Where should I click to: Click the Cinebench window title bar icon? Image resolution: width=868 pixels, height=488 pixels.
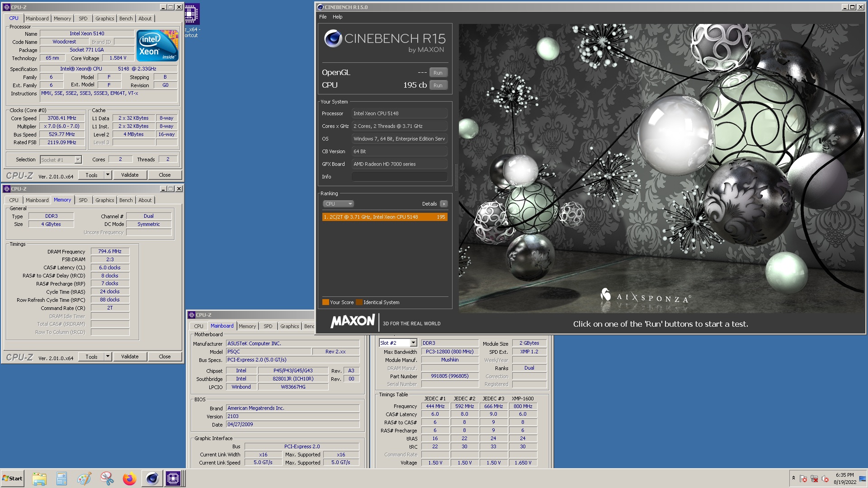[320, 7]
